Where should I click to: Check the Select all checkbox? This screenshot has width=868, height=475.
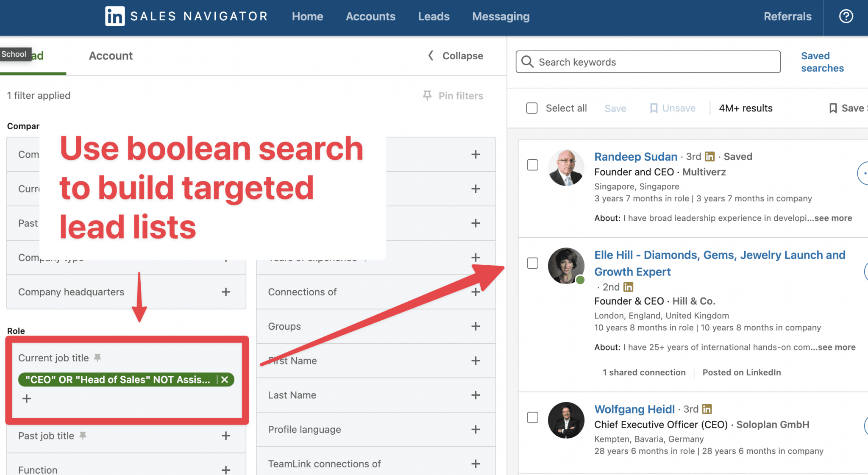click(531, 108)
